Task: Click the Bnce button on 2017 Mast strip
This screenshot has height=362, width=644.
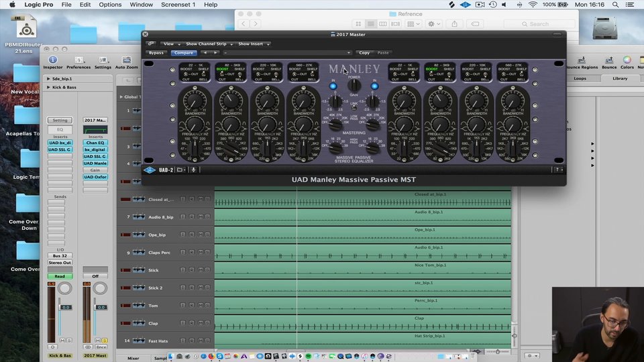Action: 101,347
